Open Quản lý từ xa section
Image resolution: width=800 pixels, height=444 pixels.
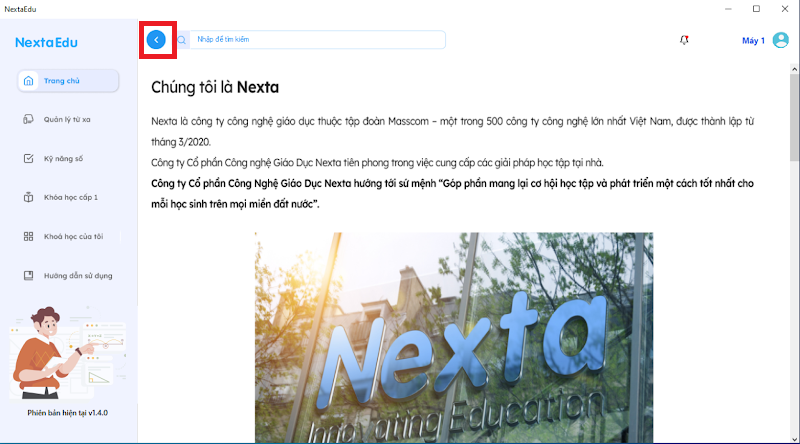tap(67, 119)
